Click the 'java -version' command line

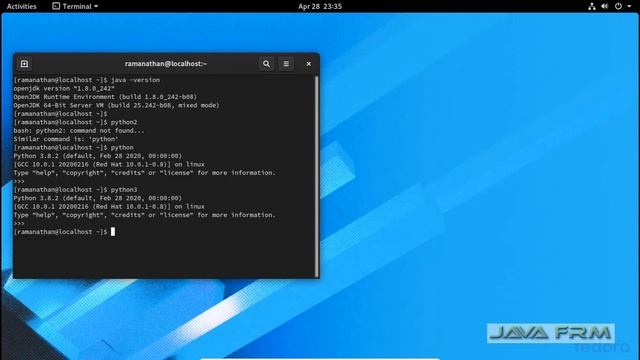click(87, 80)
